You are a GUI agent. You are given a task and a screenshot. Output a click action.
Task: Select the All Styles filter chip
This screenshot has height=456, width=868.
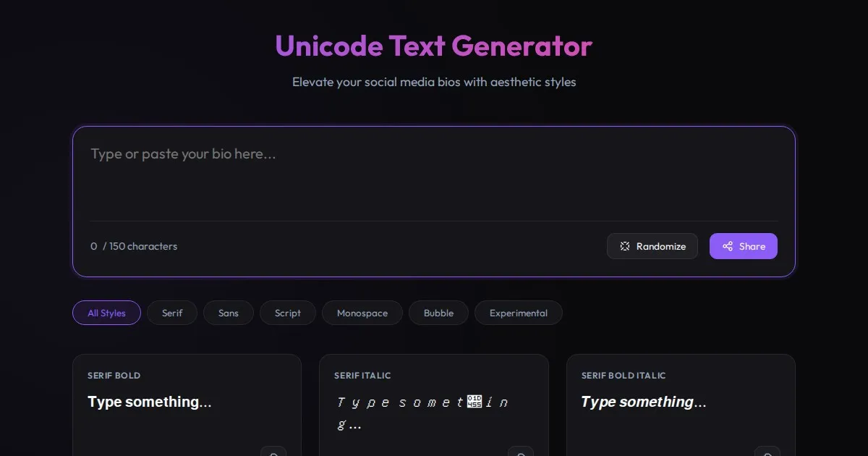[x=106, y=313]
